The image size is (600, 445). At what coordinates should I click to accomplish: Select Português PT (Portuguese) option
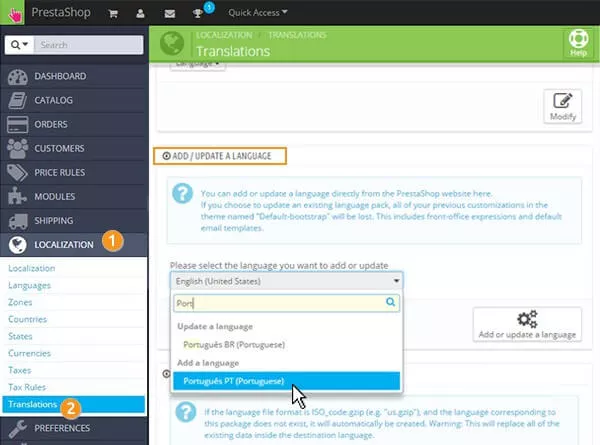pyautogui.click(x=286, y=381)
